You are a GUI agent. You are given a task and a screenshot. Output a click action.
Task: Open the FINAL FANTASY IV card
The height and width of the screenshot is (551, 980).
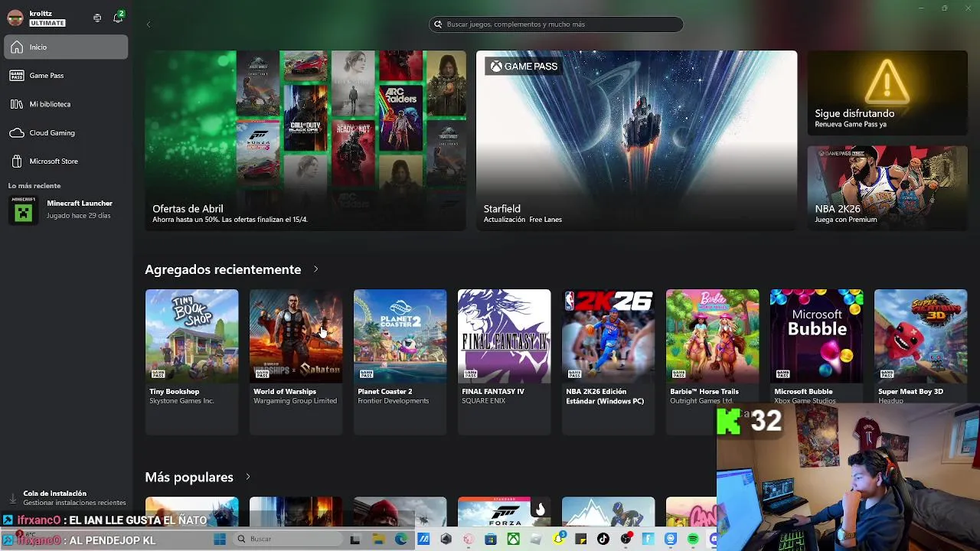(x=504, y=361)
